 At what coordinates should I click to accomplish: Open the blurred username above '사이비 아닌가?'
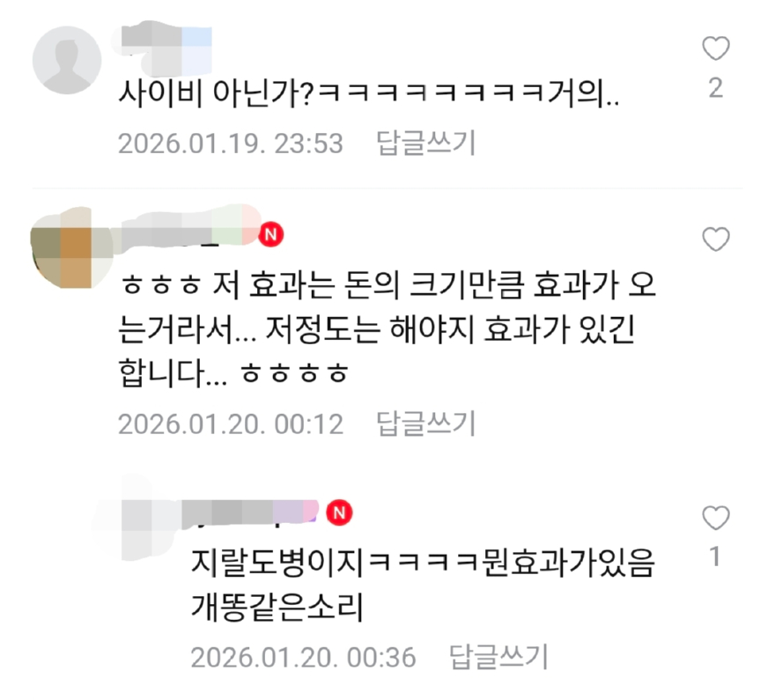[166, 46]
